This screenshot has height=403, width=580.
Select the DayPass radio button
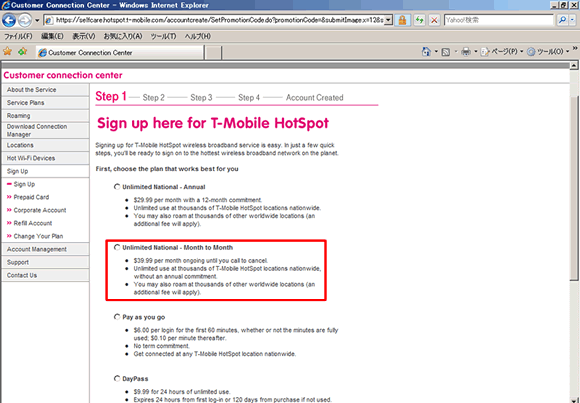click(x=117, y=378)
